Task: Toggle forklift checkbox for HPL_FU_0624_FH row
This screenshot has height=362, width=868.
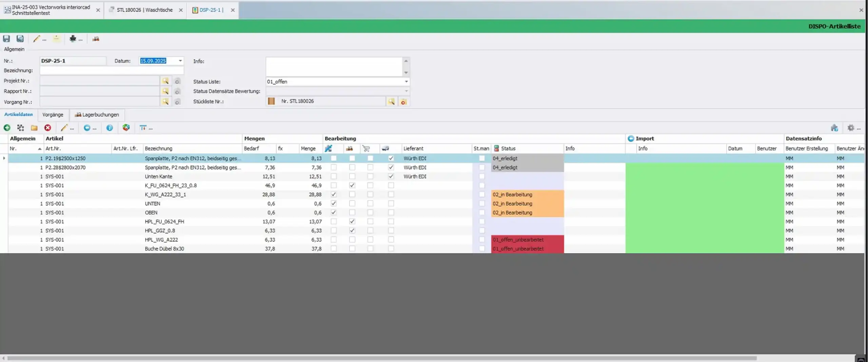Action: 352,222
